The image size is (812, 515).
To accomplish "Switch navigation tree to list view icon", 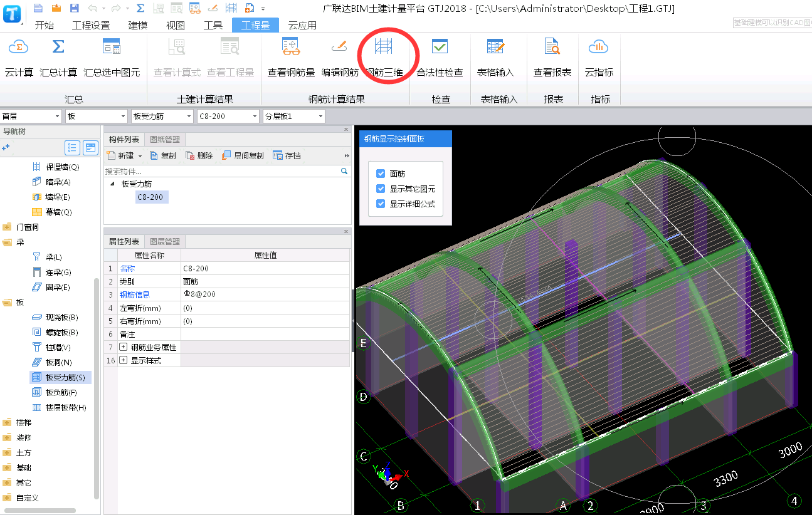I will pos(73,147).
